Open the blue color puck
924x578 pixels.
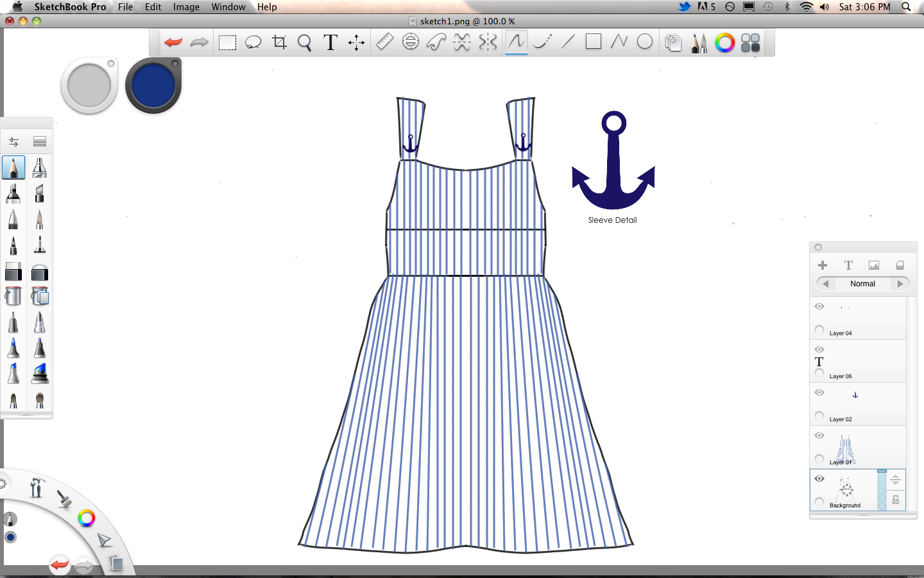(153, 85)
